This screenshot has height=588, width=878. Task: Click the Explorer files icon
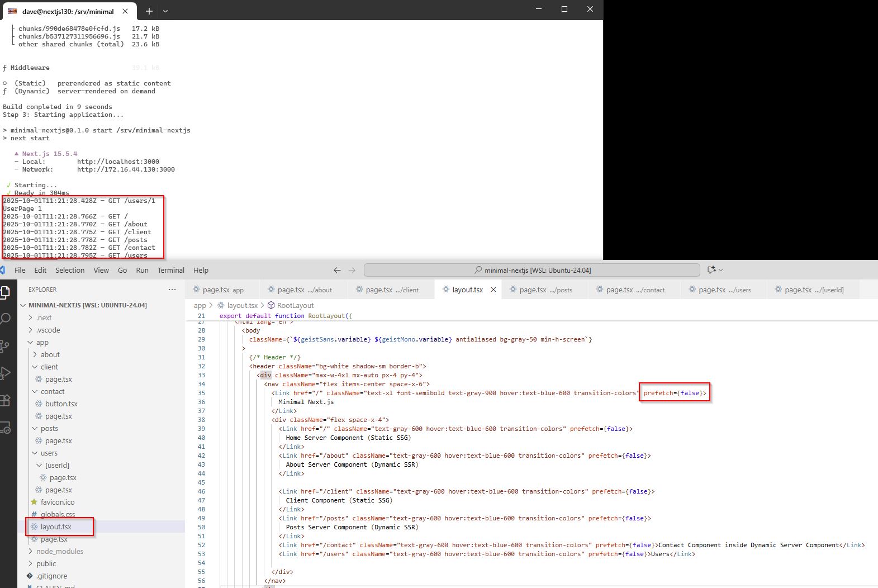pos(5,292)
